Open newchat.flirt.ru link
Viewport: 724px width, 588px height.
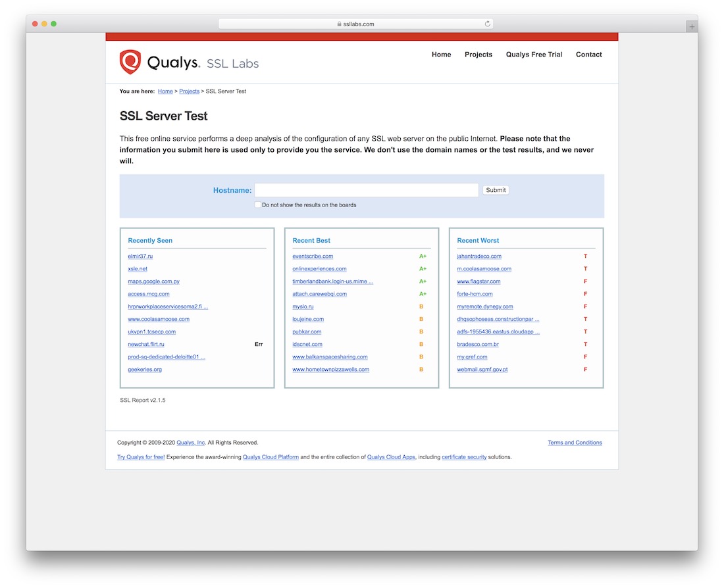pyautogui.click(x=146, y=344)
